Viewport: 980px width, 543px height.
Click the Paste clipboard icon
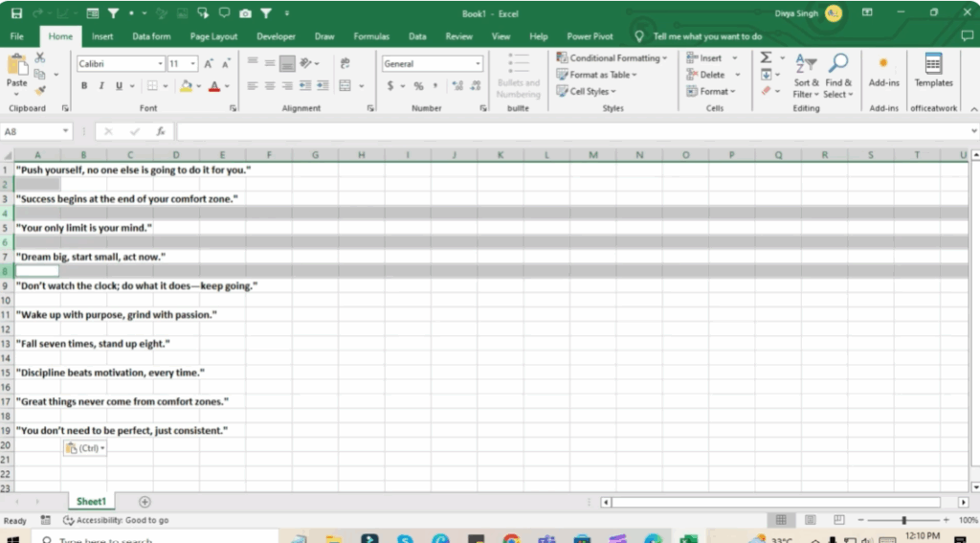pyautogui.click(x=17, y=64)
